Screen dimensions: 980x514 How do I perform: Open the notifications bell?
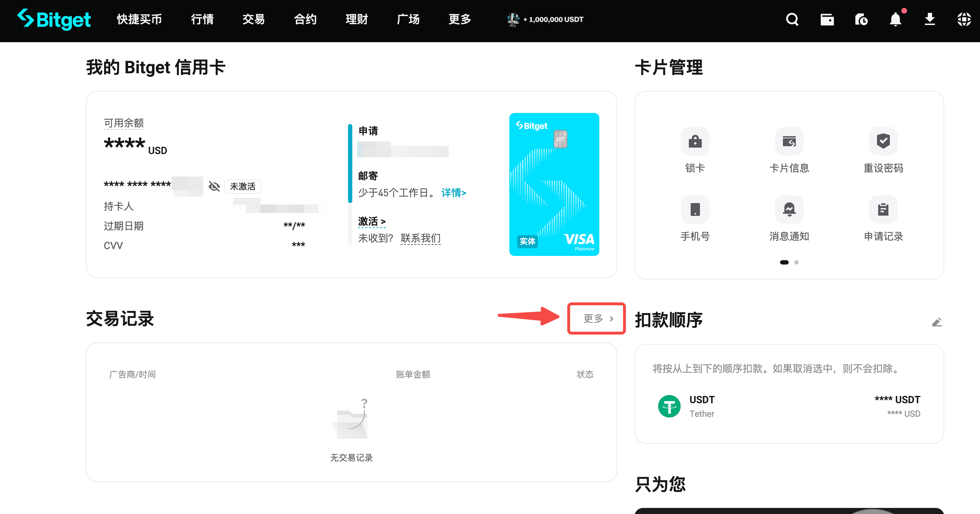pyautogui.click(x=896, y=19)
